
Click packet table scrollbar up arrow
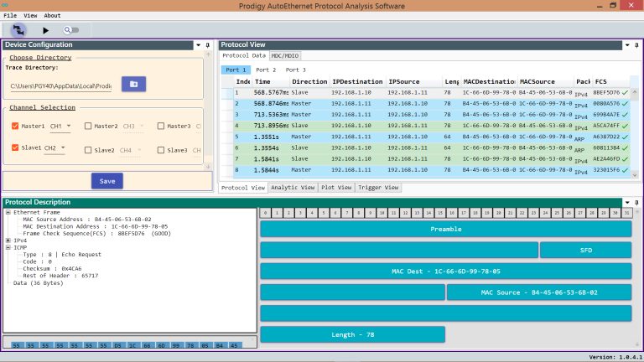[635, 92]
